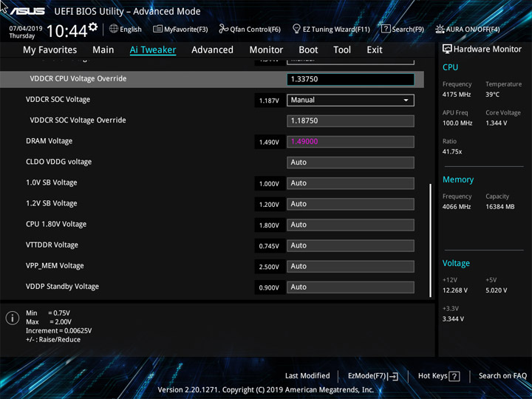Click Core Voltage 1.344 V value
This screenshot has height=399, width=532.
[496, 123]
